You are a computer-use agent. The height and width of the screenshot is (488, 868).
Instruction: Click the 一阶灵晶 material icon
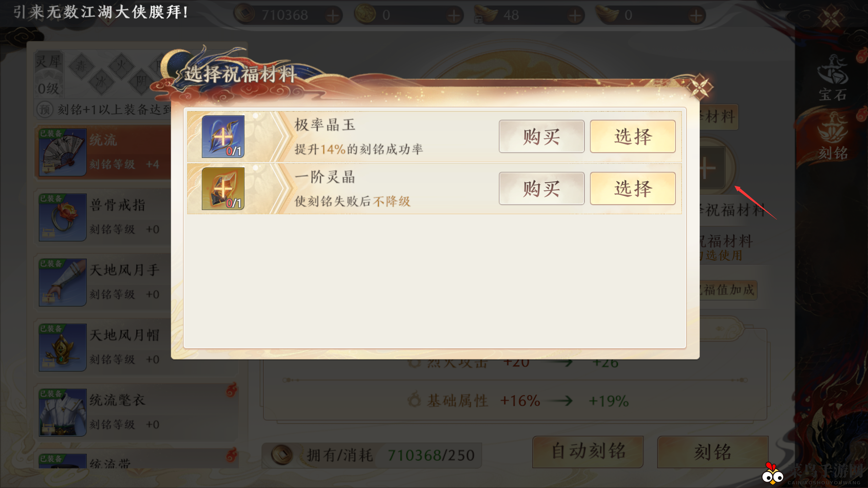(223, 189)
